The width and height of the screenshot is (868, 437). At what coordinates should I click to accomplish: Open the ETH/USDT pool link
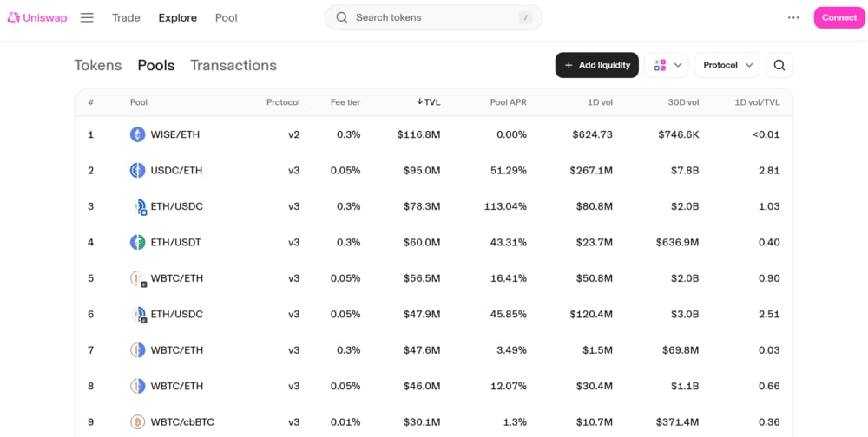176,242
